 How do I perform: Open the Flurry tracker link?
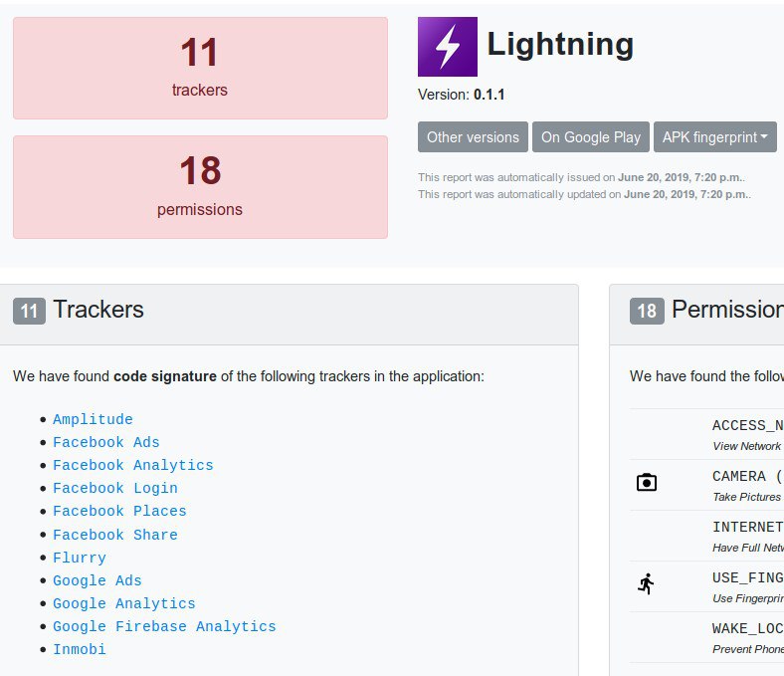[80, 558]
